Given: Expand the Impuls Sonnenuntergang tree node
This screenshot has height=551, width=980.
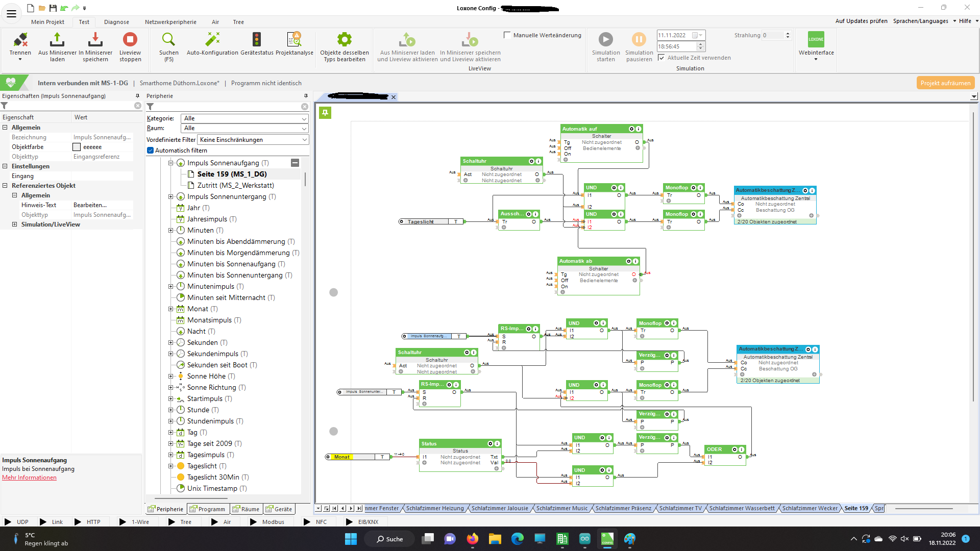Looking at the screenshot, I should (x=171, y=197).
